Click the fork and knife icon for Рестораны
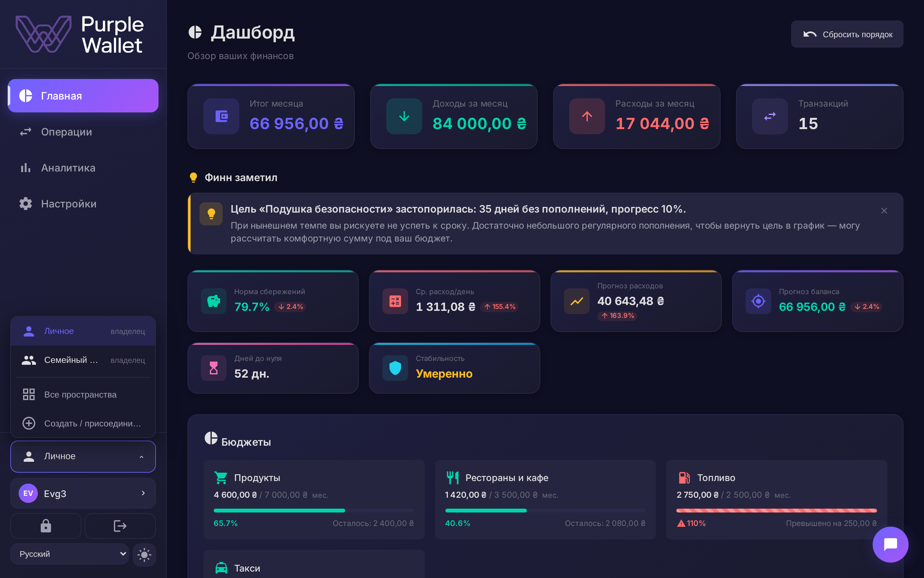The width and height of the screenshot is (924, 578). 452,478
